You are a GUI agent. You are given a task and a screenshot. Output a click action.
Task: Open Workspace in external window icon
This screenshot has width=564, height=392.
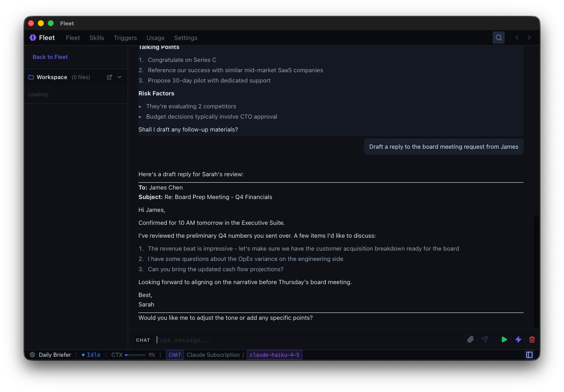pos(110,77)
